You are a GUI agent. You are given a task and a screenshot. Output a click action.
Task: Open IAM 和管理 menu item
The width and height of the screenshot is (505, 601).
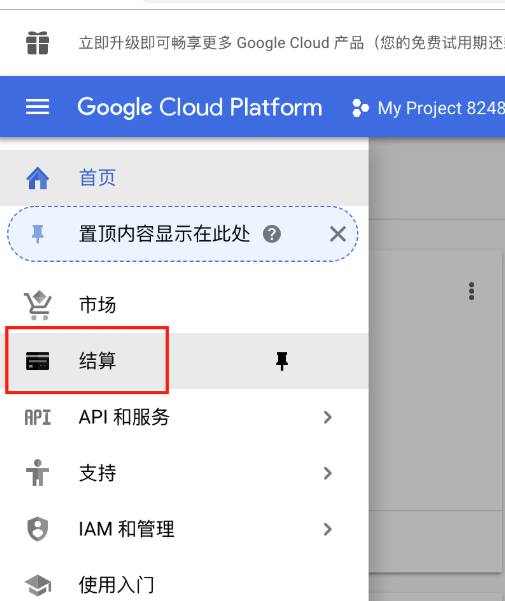click(184, 529)
